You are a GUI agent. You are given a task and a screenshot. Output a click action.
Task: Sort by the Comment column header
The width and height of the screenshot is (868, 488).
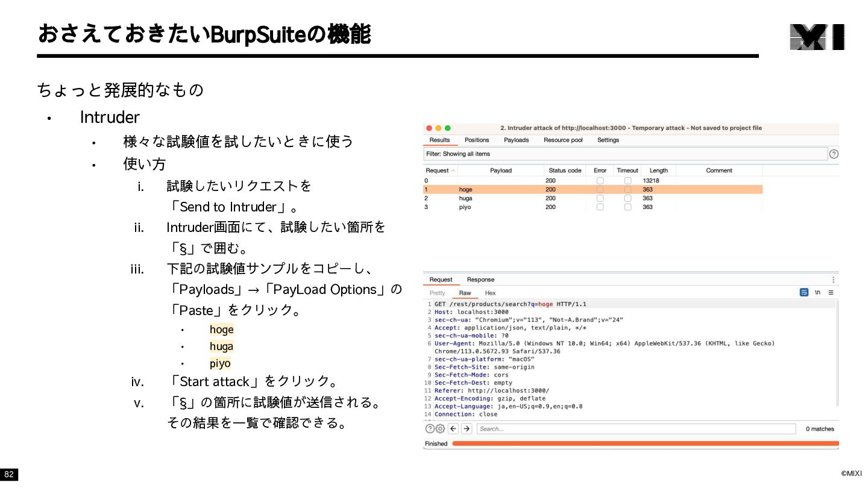[719, 170]
